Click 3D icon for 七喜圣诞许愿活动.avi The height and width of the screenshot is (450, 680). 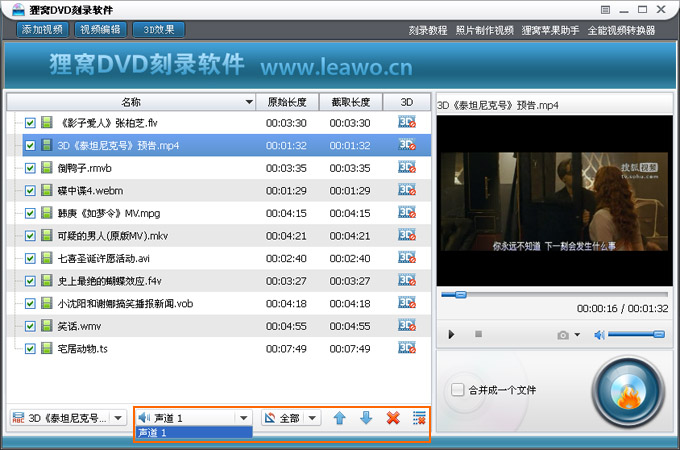[407, 258]
